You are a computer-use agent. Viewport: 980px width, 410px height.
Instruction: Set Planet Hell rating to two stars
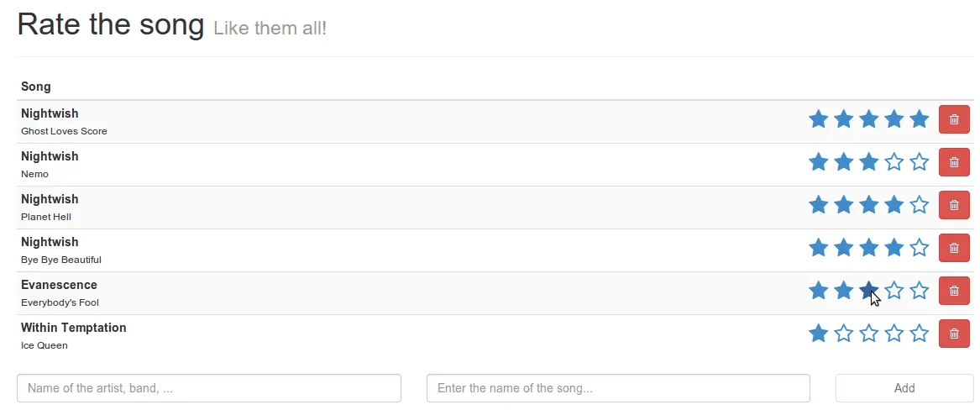pos(844,205)
